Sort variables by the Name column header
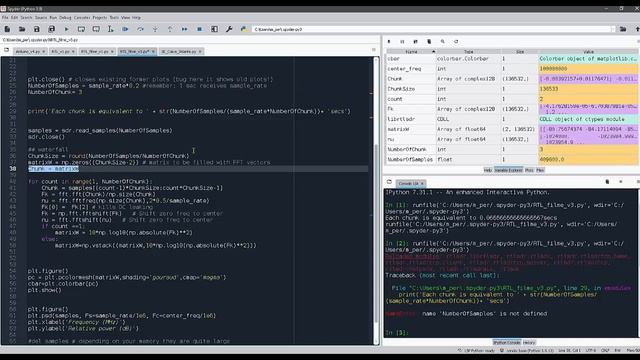Image resolution: width=640 pixels, height=360 pixels. coord(411,52)
